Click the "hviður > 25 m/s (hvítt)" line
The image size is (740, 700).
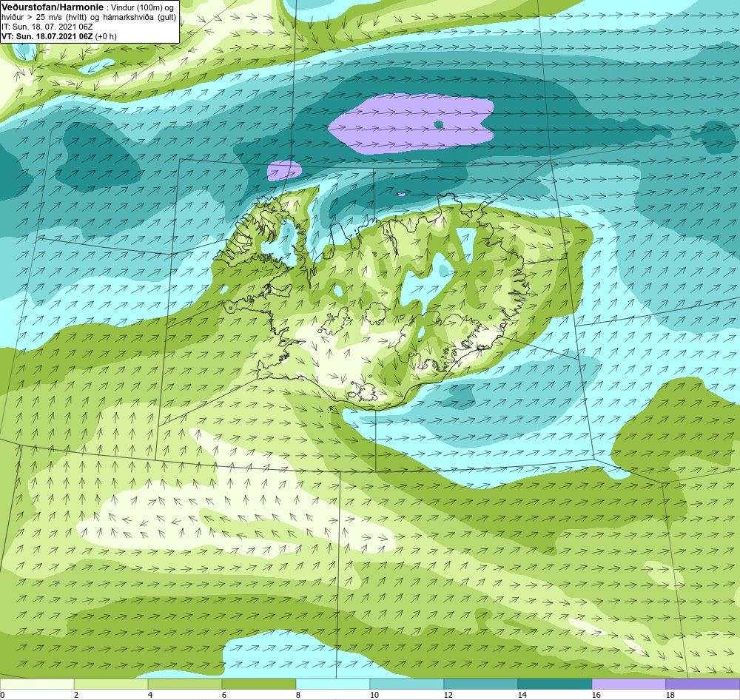coord(45,18)
